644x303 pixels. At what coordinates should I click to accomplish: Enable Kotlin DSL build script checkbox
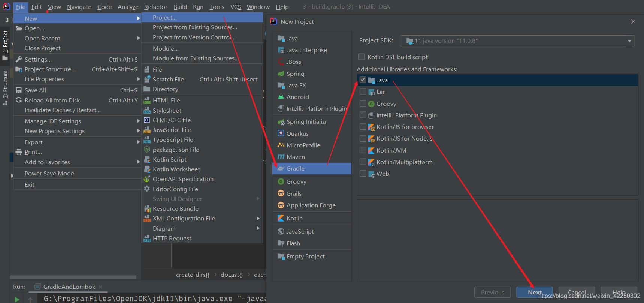click(x=361, y=57)
